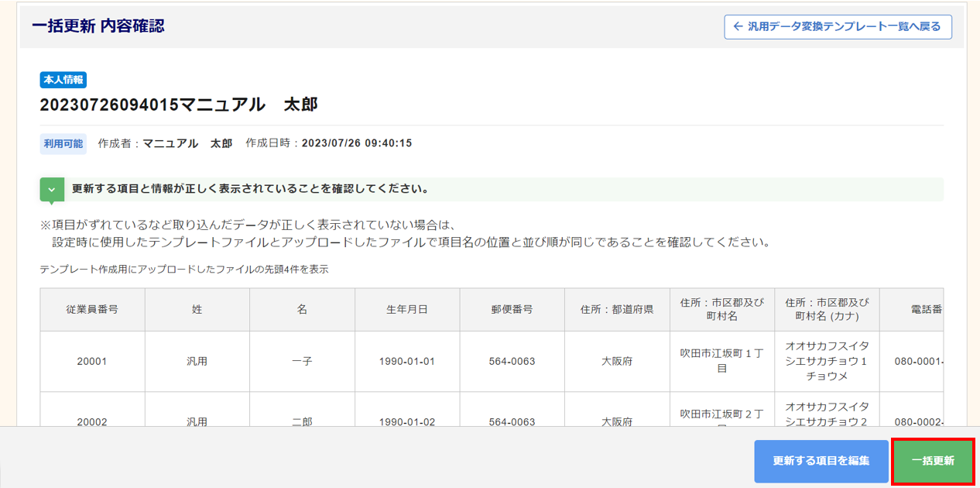The width and height of the screenshot is (980, 488).
Task: Click the creation timestamp 2023/07/26 09:40:15
Action: point(357,143)
